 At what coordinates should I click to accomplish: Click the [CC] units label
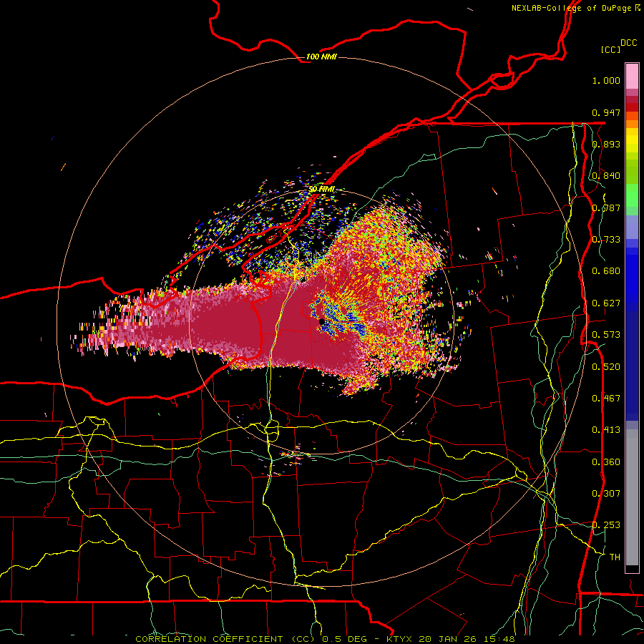(x=611, y=49)
